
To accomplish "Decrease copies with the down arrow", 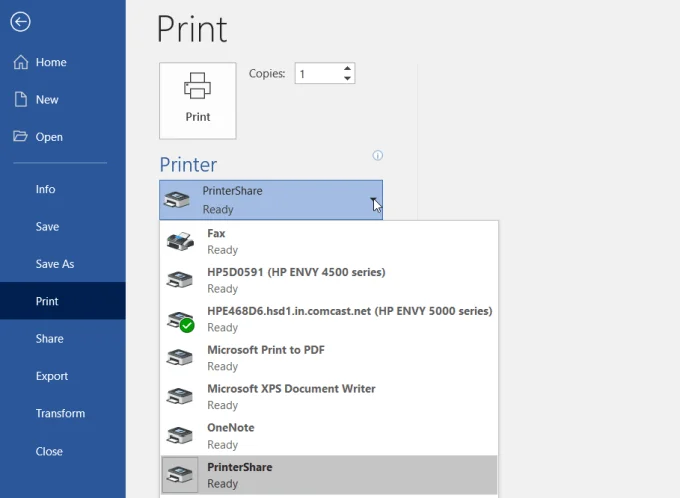I will point(347,78).
